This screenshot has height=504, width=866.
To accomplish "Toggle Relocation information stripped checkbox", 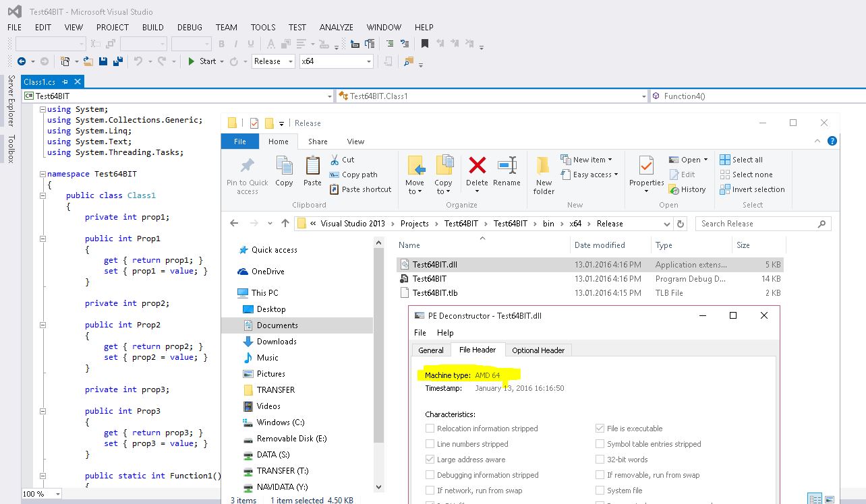I will tap(430, 429).
